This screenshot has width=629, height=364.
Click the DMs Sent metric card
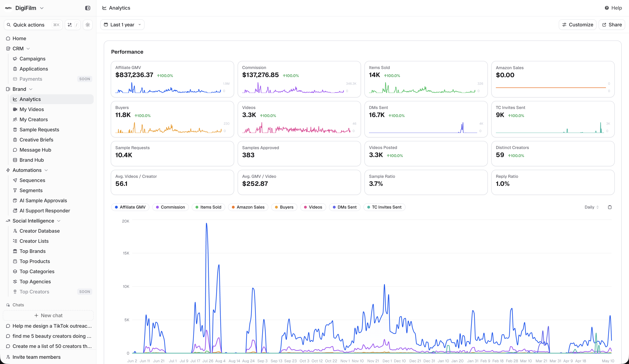[426, 119]
